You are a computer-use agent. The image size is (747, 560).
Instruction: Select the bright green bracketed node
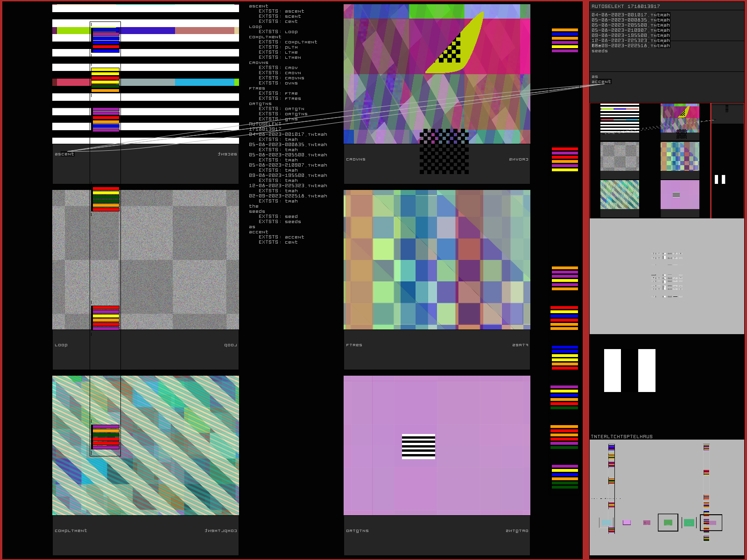click(x=689, y=523)
